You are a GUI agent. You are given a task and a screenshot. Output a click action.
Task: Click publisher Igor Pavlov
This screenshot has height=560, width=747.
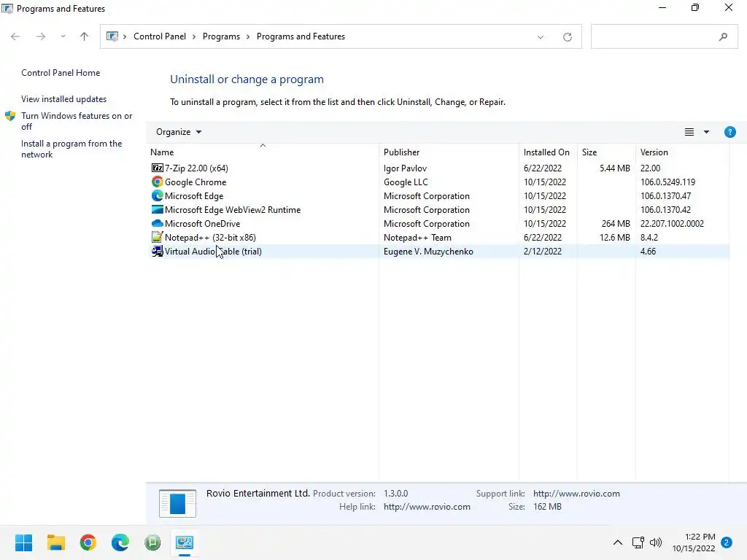point(405,168)
